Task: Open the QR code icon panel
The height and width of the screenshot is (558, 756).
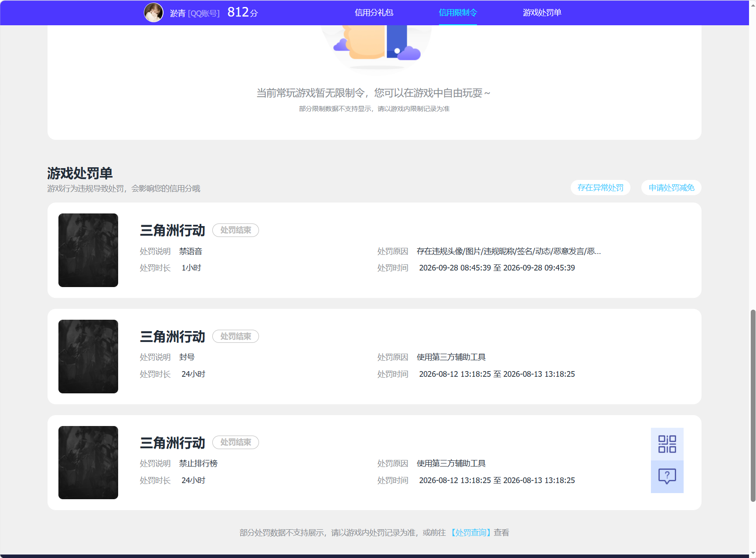Action: point(667,444)
